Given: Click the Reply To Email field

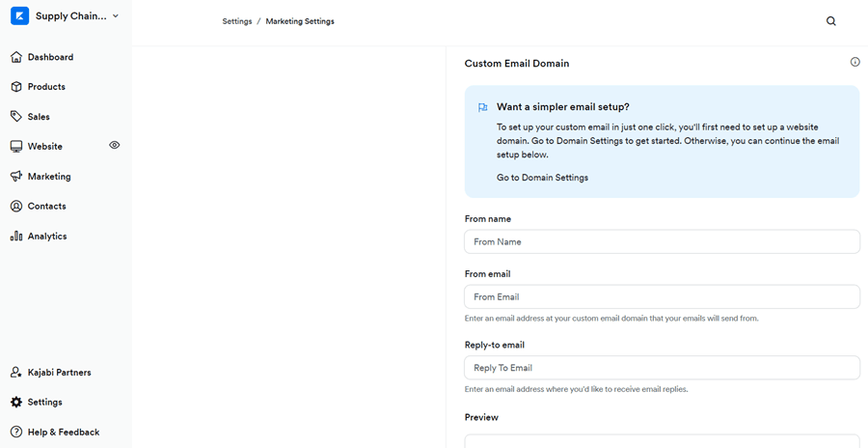Looking at the screenshot, I should click(x=662, y=368).
